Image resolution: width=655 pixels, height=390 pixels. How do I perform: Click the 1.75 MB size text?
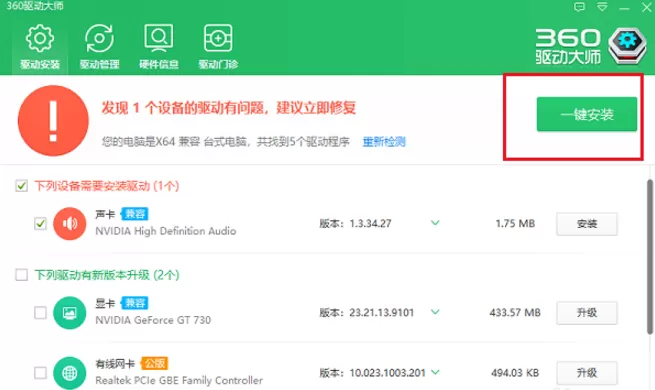tap(515, 224)
